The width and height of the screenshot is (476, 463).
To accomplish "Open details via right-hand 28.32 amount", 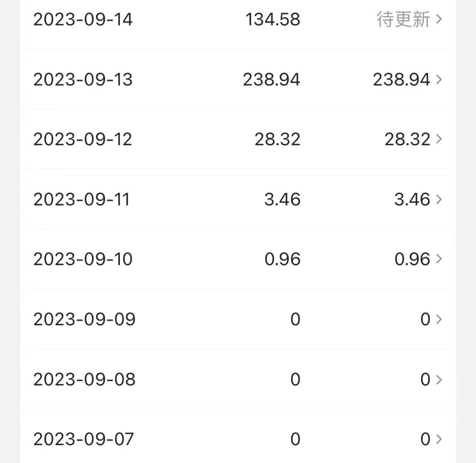I will (x=407, y=139).
